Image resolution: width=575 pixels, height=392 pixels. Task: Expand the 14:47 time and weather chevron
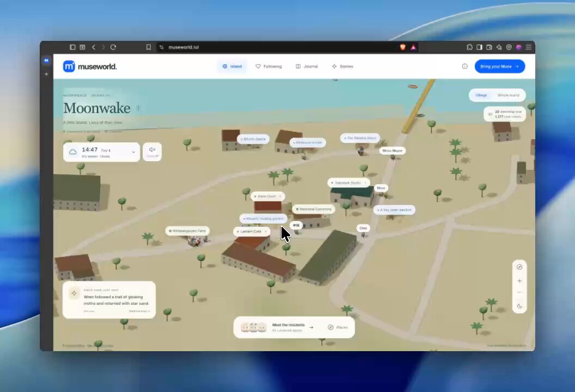pyautogui.click(x=133, y=152)
